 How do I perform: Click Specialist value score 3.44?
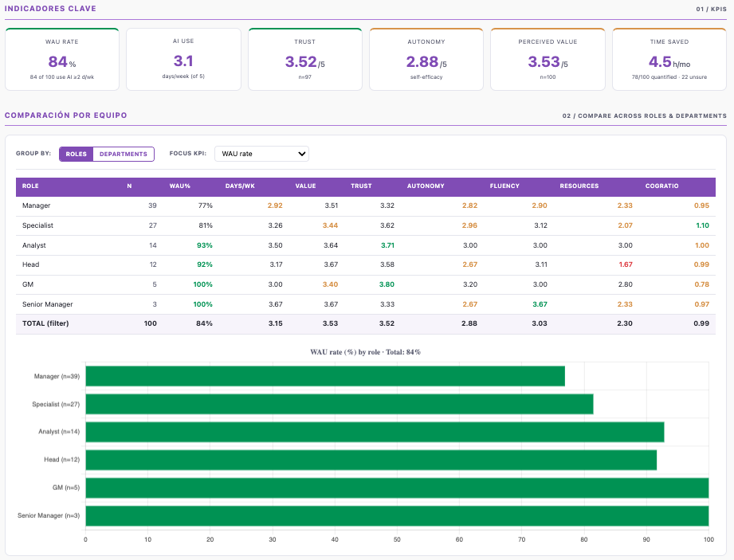(x=330, y=225)
